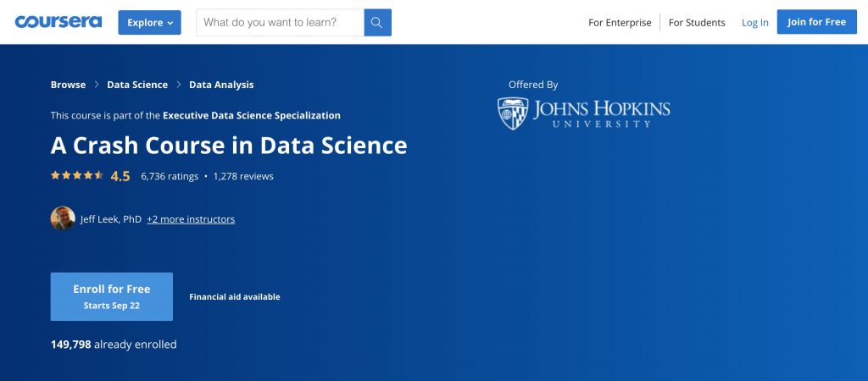Click the Enroll for Free button
The width and height of the screenshot is (868, 381).
pyautogui.click(x=112, y=296)
